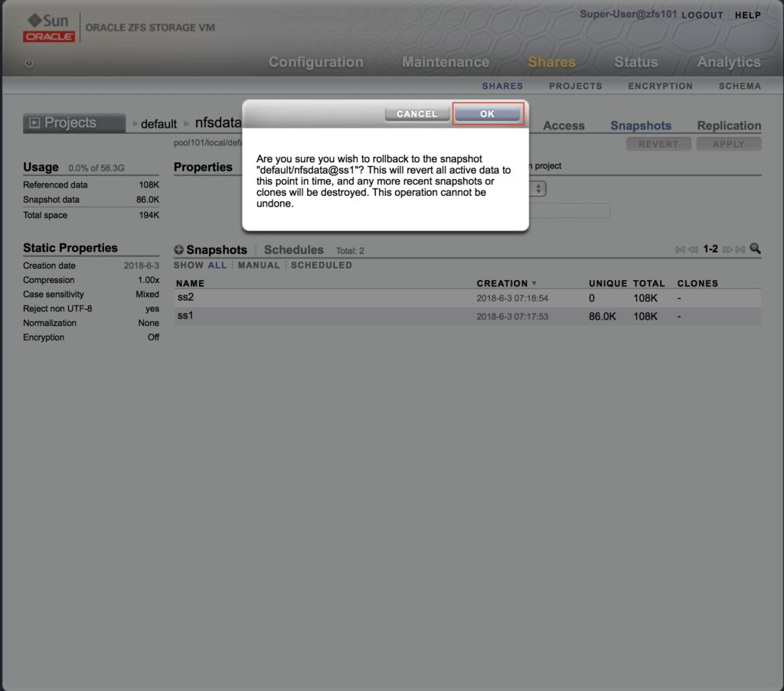Add a new snapshot with the plus icon
The height and width of the screenshot is (691, 784).
pos(178,249)
